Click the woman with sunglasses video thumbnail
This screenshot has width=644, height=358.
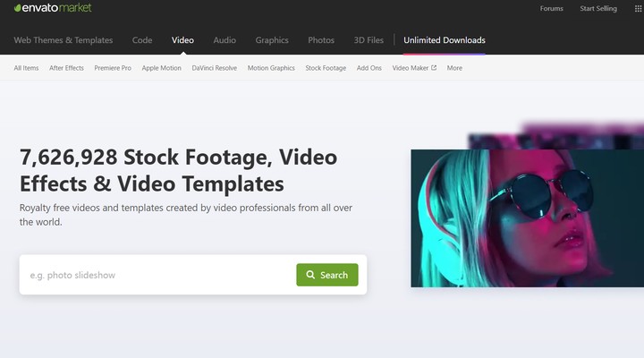coord(528,218)
